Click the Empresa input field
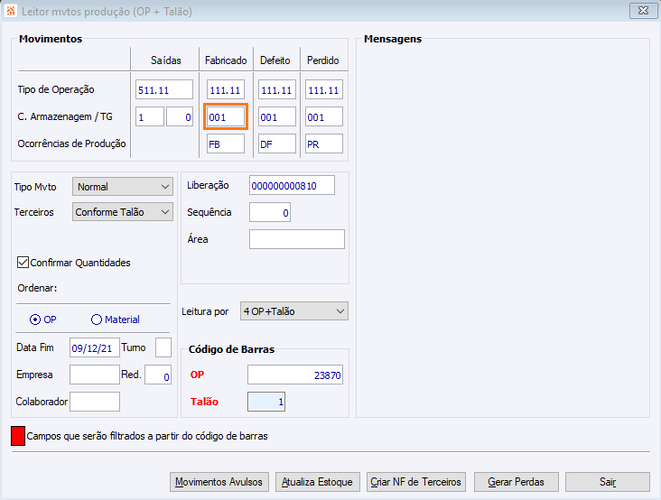This screenshot has height=500, width=661. (94, 374)
